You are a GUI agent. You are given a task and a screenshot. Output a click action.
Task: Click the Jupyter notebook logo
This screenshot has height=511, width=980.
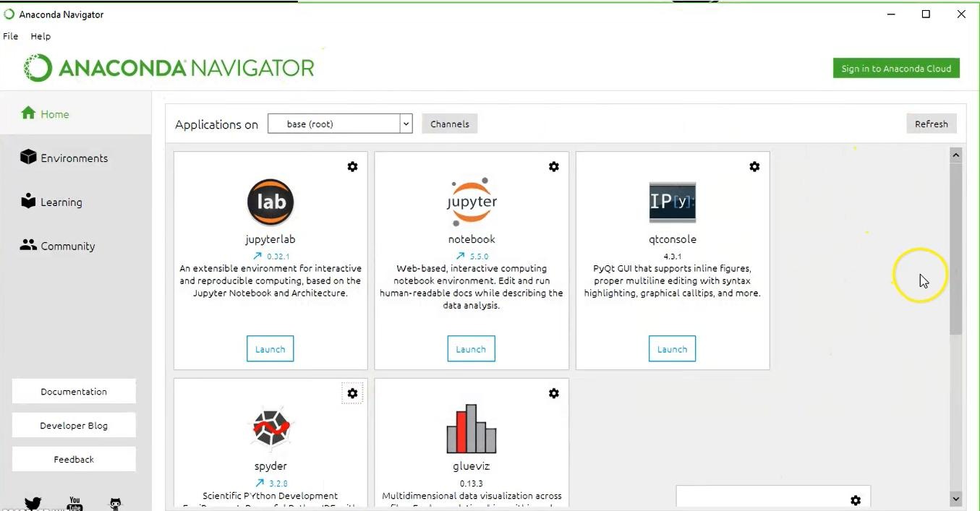(x=472, y=202)
